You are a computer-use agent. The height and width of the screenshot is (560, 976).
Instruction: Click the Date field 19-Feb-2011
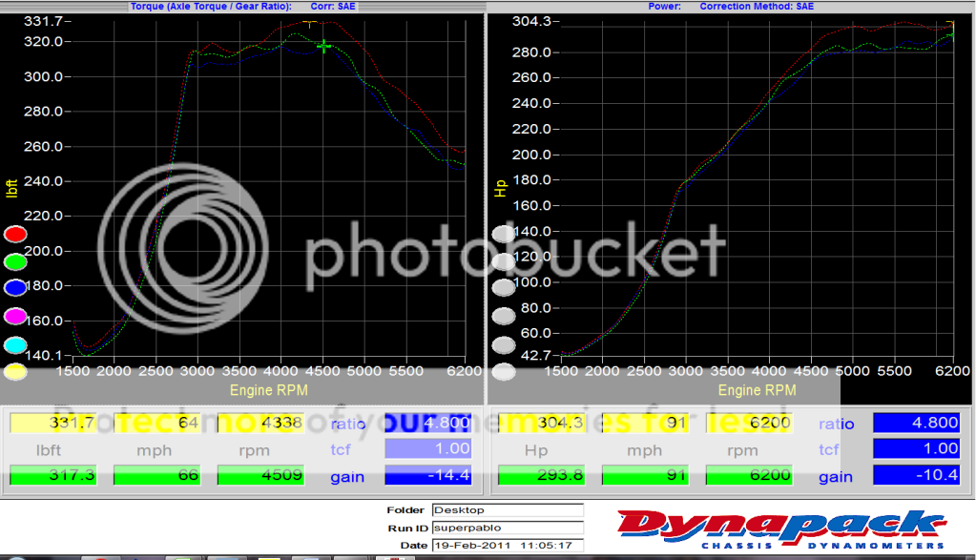[x=507, y=545]
